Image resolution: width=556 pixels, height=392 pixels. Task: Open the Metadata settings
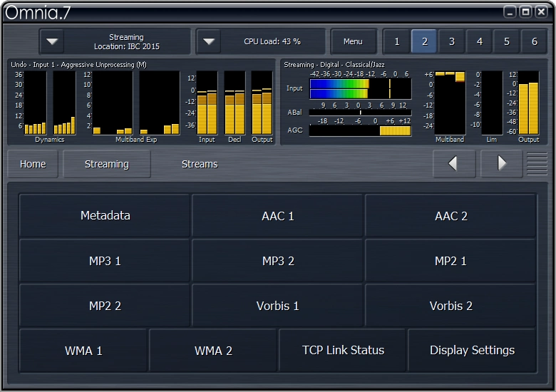point(105,215)
